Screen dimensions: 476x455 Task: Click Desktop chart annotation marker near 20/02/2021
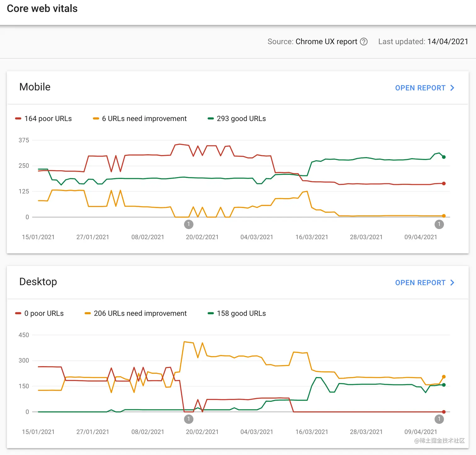click(189, 419)
